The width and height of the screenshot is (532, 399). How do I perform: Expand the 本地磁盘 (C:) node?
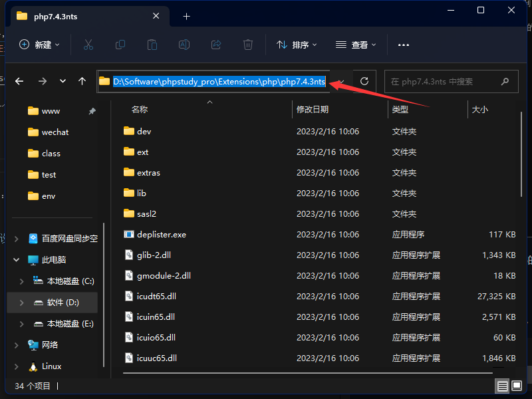tap(22, 281)
